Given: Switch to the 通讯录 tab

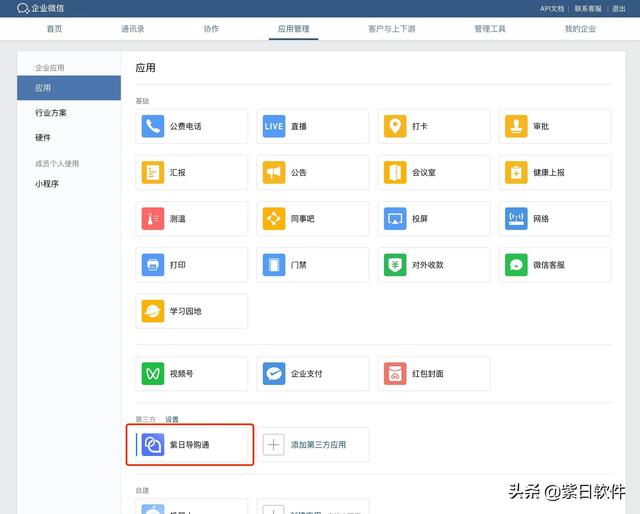Looking at the screenshot, I should (133, 29).
